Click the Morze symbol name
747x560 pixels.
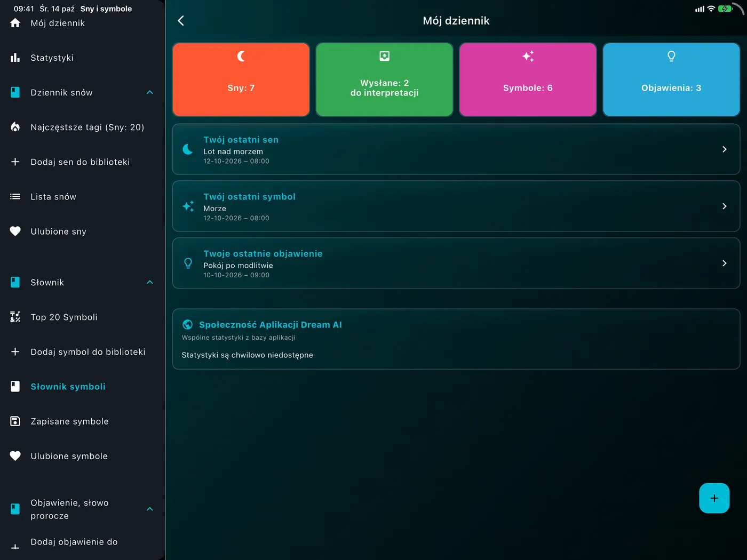click(214, 209)
